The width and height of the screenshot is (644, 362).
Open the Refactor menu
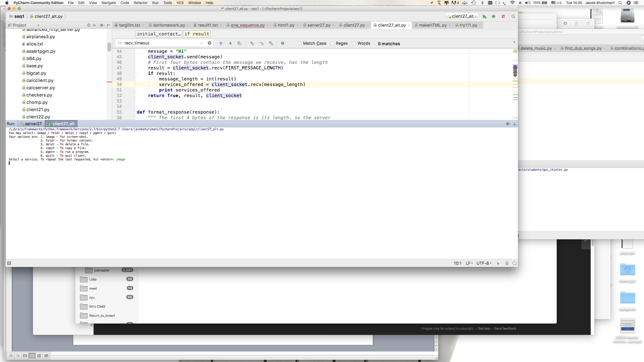tap(140, 3)
